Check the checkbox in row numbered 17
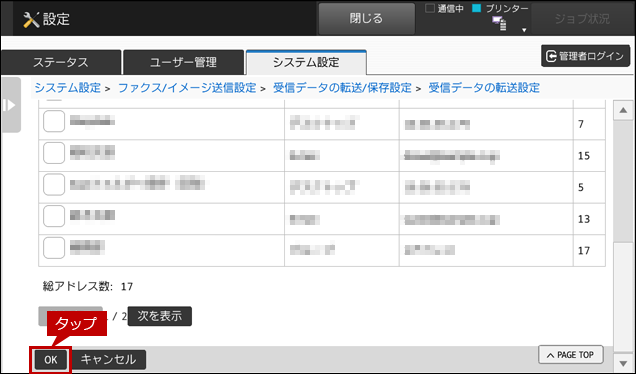This screenshot has width=636, height=374. pyautogui.click(x=54, y=248)
